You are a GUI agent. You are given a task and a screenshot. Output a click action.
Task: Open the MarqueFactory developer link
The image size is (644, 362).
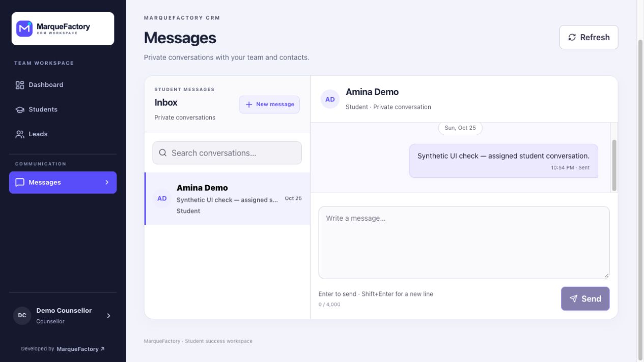(80, 349)
